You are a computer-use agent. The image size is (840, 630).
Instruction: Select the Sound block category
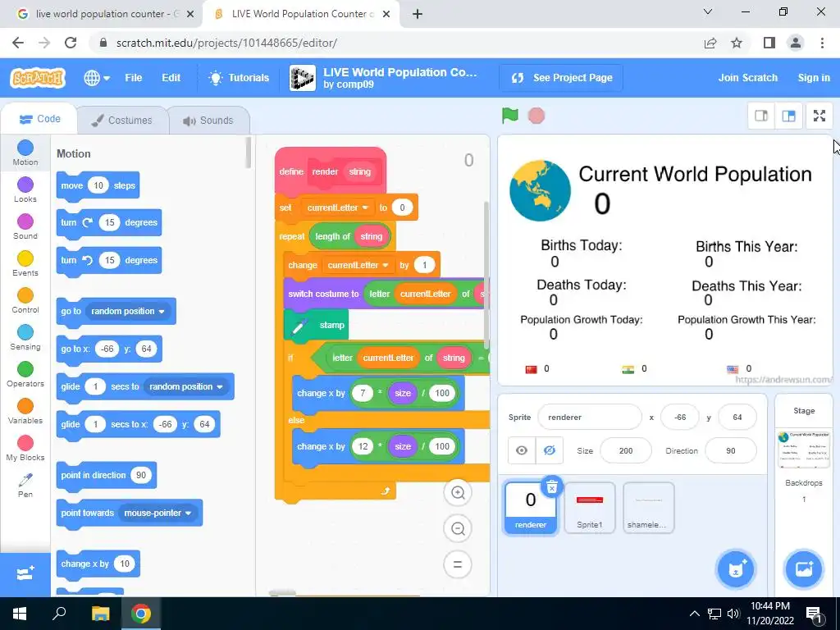coord(25,227)
